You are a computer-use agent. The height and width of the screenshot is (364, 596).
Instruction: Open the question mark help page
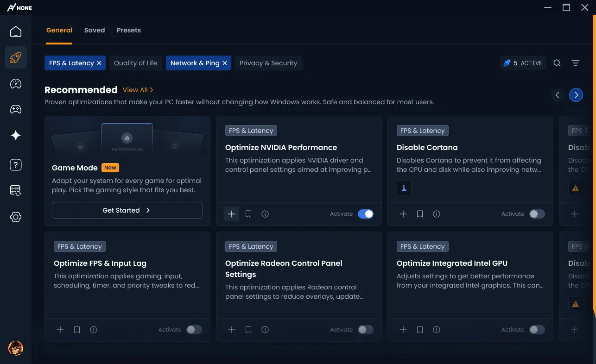pyautogui.click(x=16, y=165)
